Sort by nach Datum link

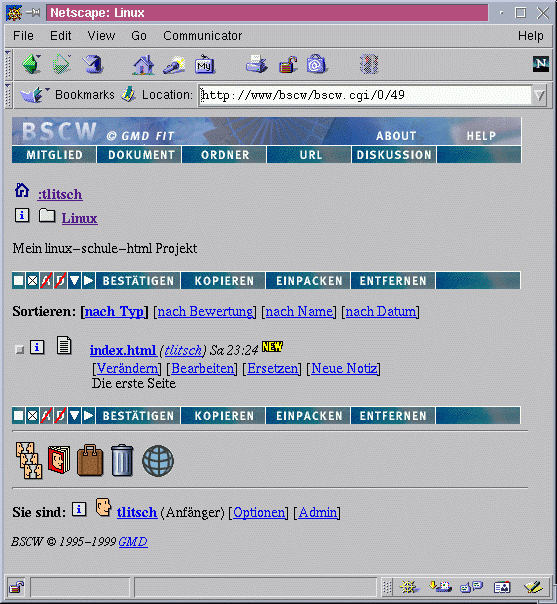381,311
